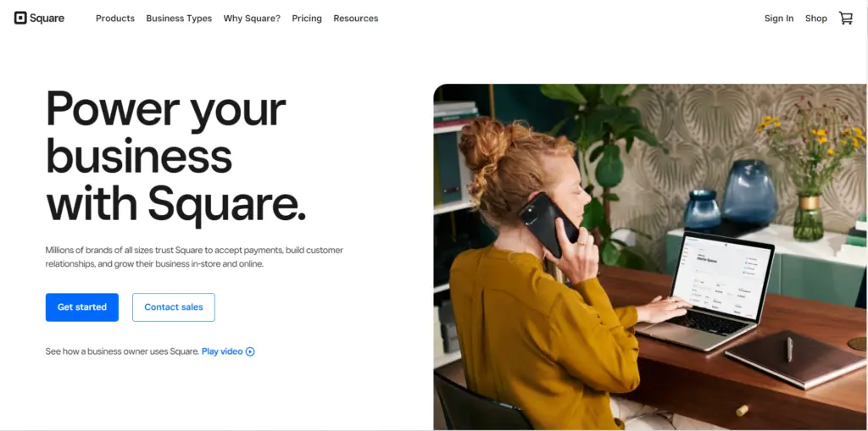Click the Sign In link
868x431 pixels.
click(x=779, y=19)
